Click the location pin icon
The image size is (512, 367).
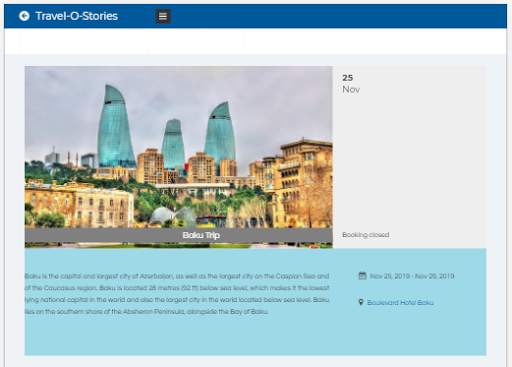tap(361, 302)
